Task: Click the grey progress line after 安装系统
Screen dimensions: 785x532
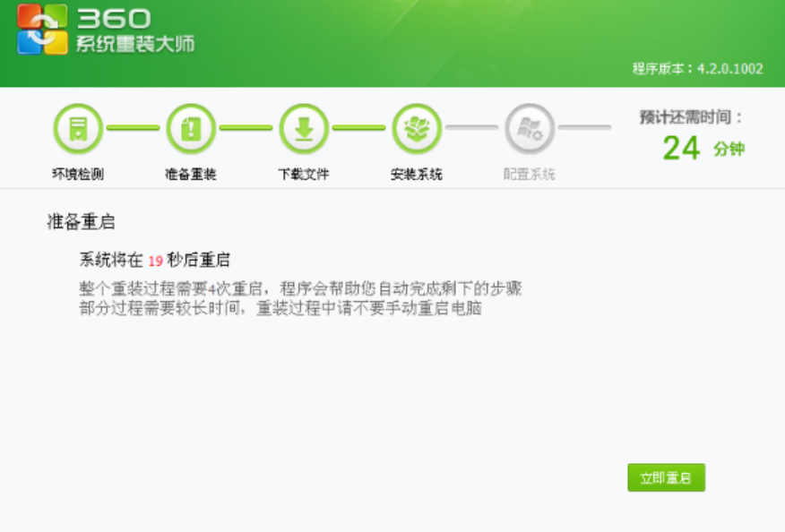Action: coord(472,128)
